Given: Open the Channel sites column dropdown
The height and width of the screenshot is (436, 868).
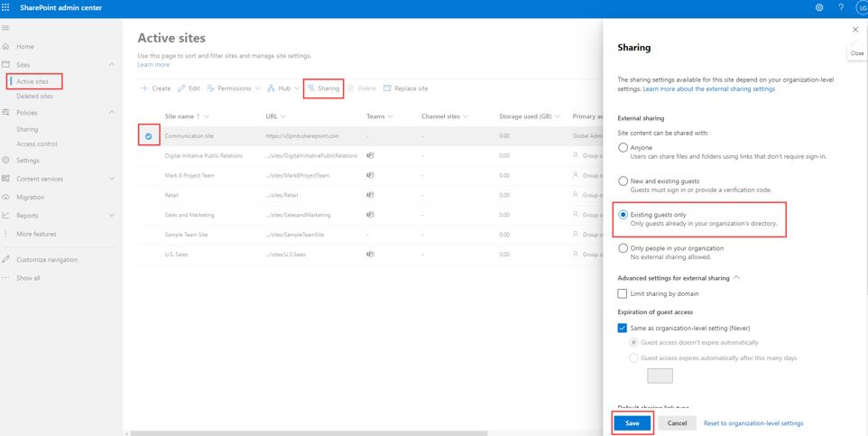Looking at the screenshot, I should coord(466,116).
